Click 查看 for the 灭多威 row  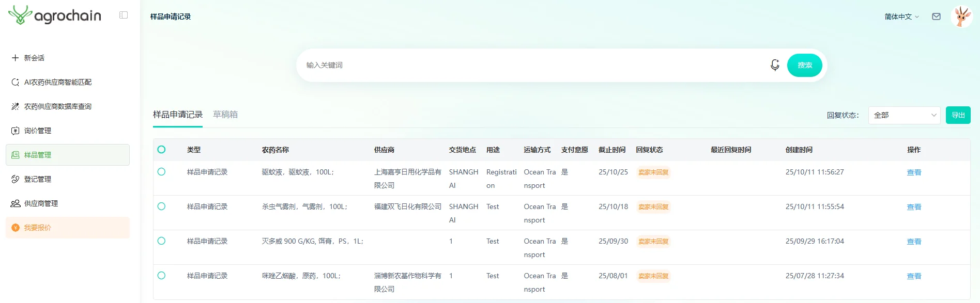914,242
